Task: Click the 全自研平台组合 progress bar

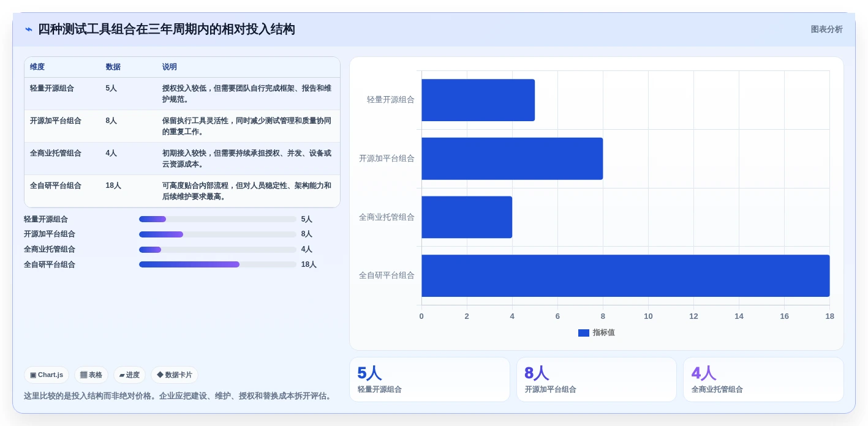Action: (217, 264)
